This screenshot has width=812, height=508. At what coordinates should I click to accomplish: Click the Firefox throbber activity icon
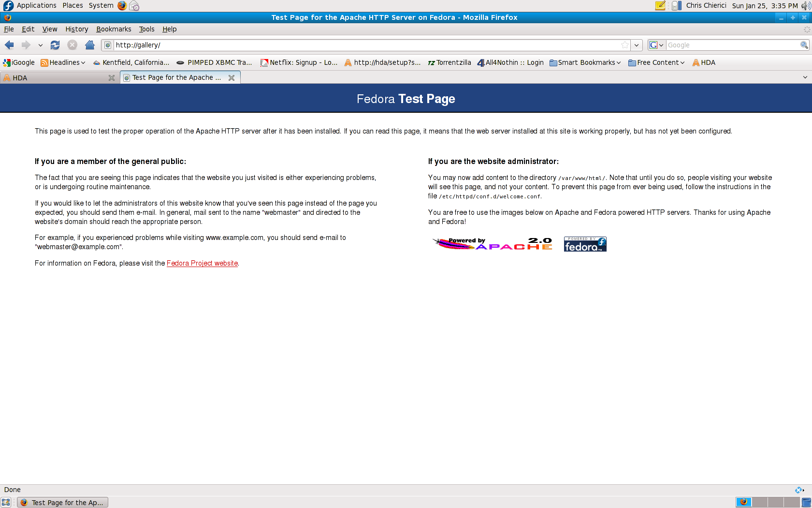[x=806, y=30]
